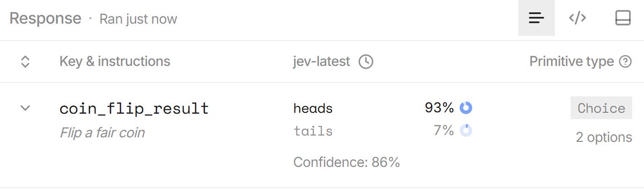Click the Primitive type column header

(572, 62)
